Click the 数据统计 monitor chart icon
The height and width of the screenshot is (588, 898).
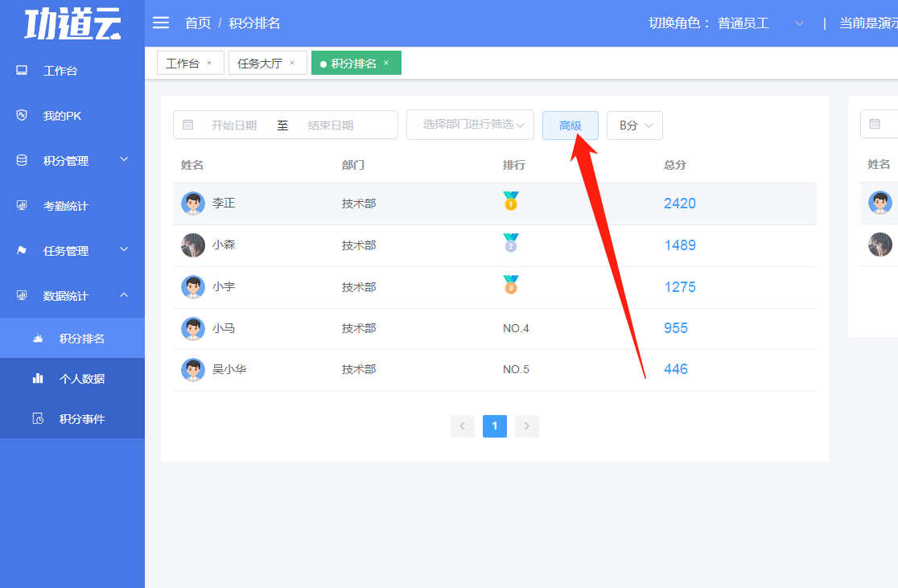pyautogui.click(x=22, y=295)
